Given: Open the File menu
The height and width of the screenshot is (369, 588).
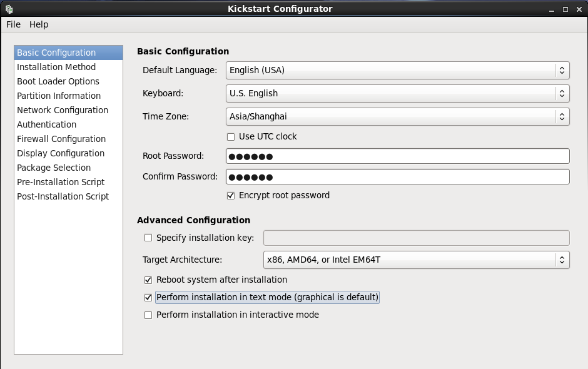Looking at the screenshot, I should click(13, 24).
